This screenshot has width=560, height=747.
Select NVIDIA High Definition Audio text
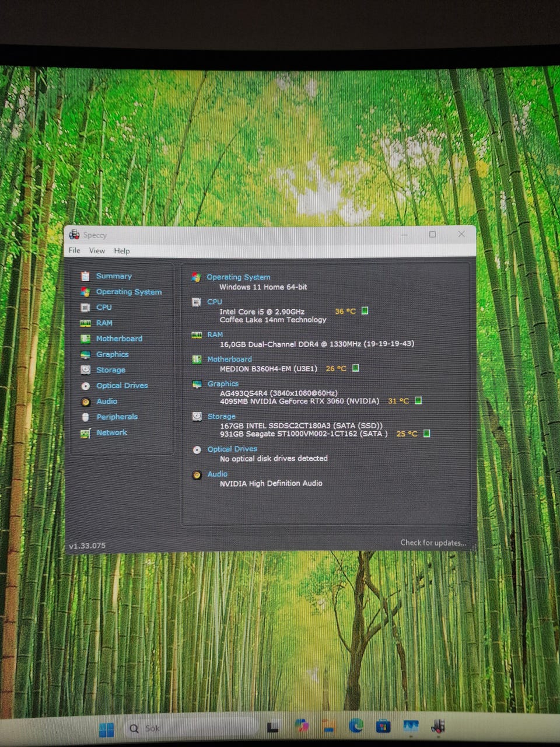click(271, 483)
